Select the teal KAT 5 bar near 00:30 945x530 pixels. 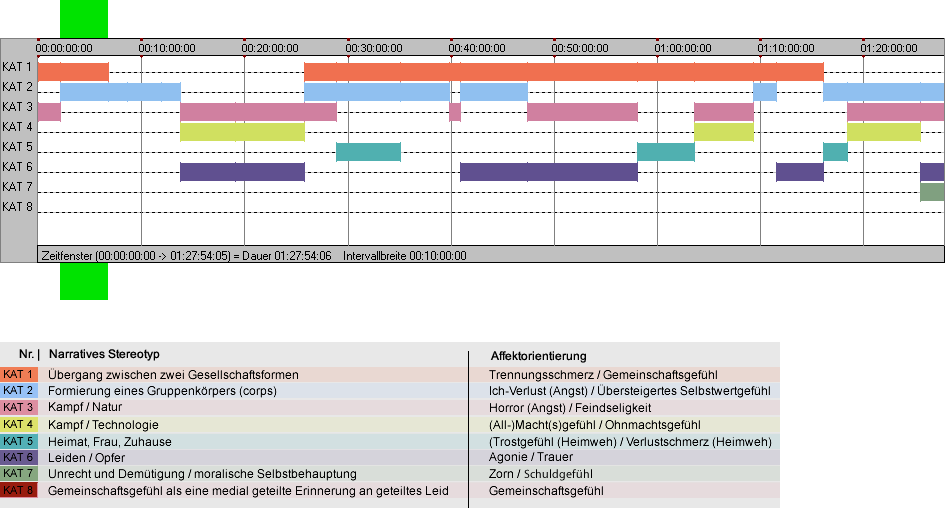pos(368,151)
